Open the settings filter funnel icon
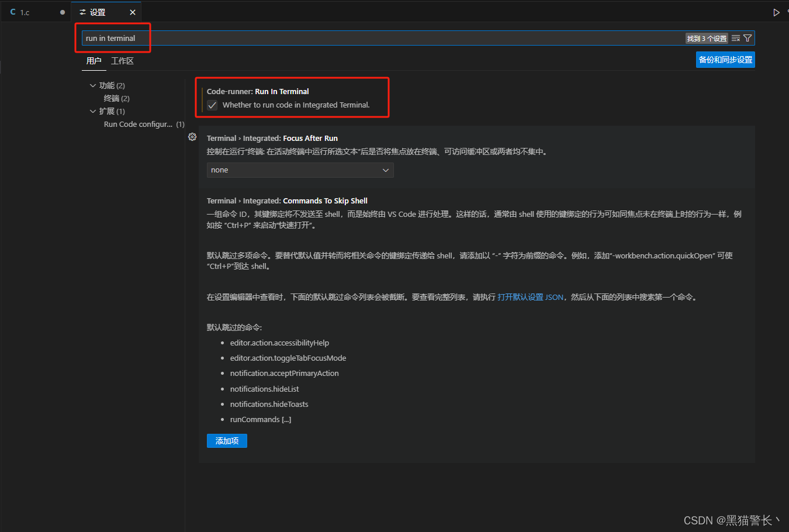 tap(748, 38)
